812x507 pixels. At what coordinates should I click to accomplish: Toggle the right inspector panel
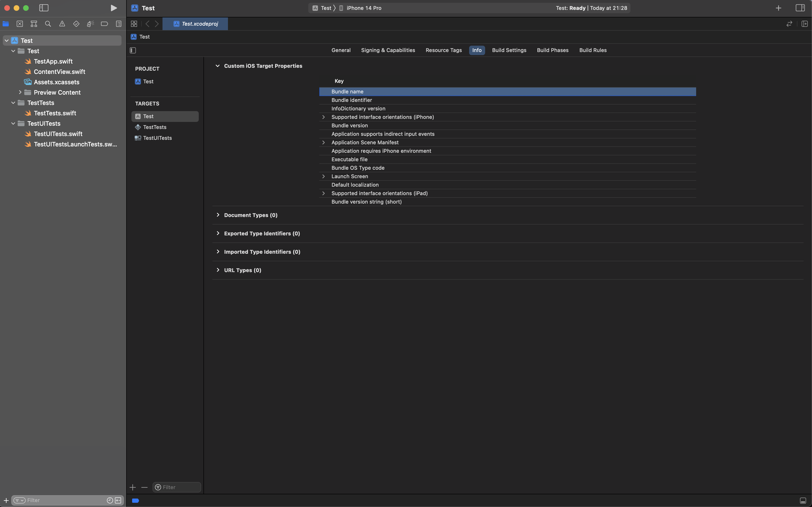pos(800,8)
